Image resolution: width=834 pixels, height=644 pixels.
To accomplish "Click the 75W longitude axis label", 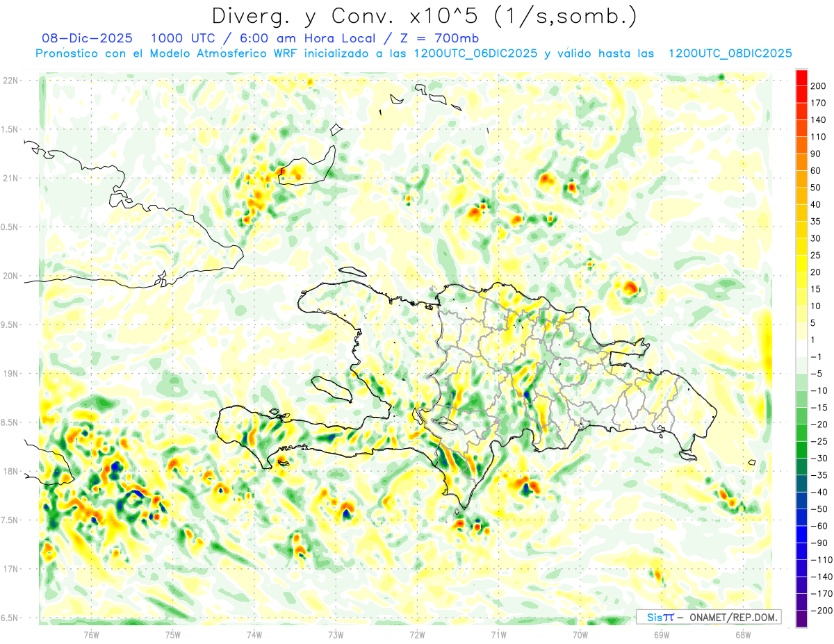I will [173, 634].
